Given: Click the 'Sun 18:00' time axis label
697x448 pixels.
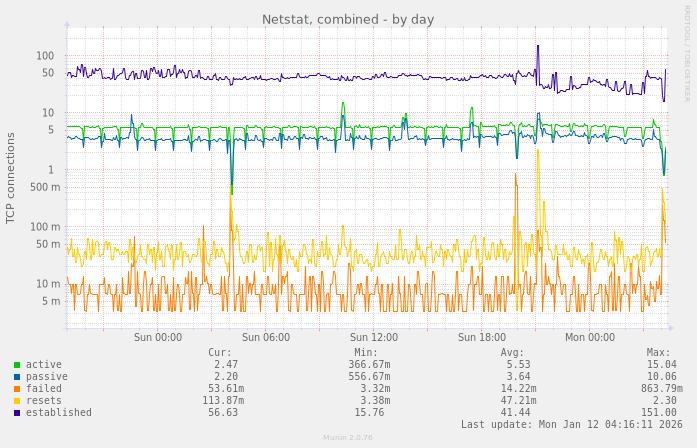Looking at the screenshot, I should point(482,337).
